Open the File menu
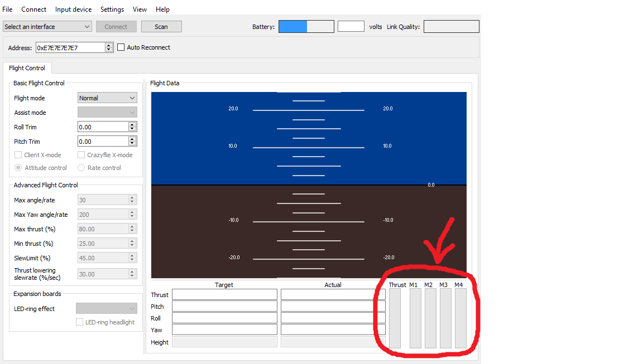This screenshot has width=643, height=364. pos(7,9)
